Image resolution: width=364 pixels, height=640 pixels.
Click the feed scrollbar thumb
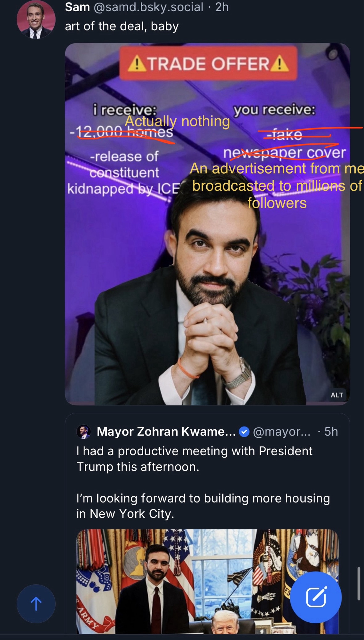click(x=359, y=584)
